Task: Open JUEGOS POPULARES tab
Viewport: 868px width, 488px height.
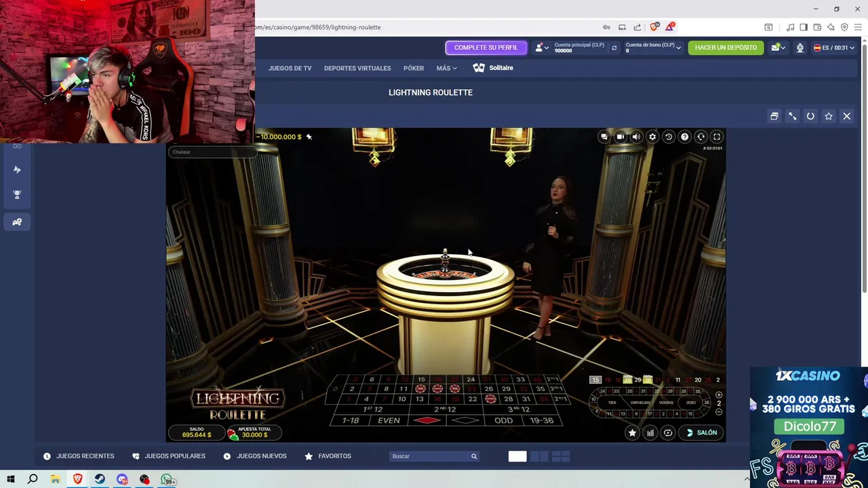Action: 169,456
